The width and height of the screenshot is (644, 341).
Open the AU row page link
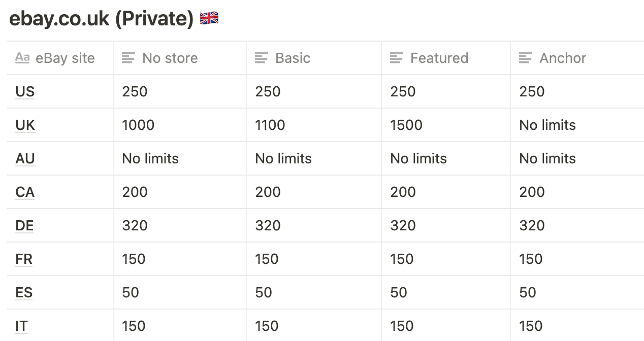point(25,158)
